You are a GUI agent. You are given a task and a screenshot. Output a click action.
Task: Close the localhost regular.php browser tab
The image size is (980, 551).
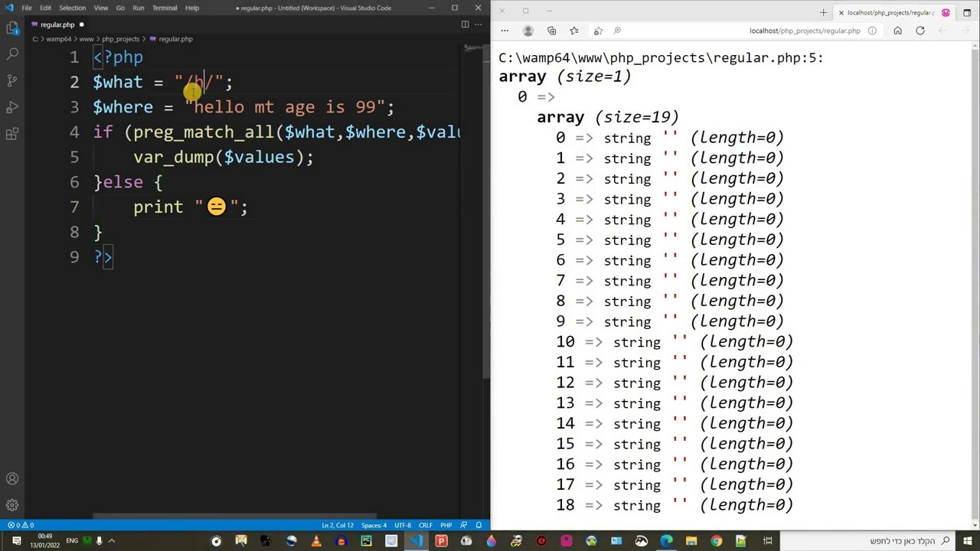click(841, 12)
